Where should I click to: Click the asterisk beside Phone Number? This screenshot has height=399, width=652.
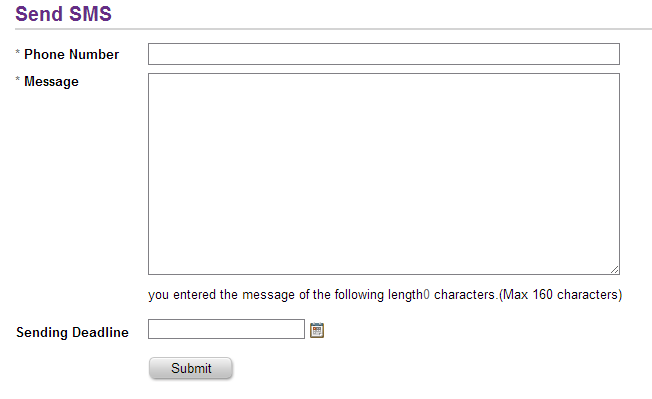(x=17, y=52)
